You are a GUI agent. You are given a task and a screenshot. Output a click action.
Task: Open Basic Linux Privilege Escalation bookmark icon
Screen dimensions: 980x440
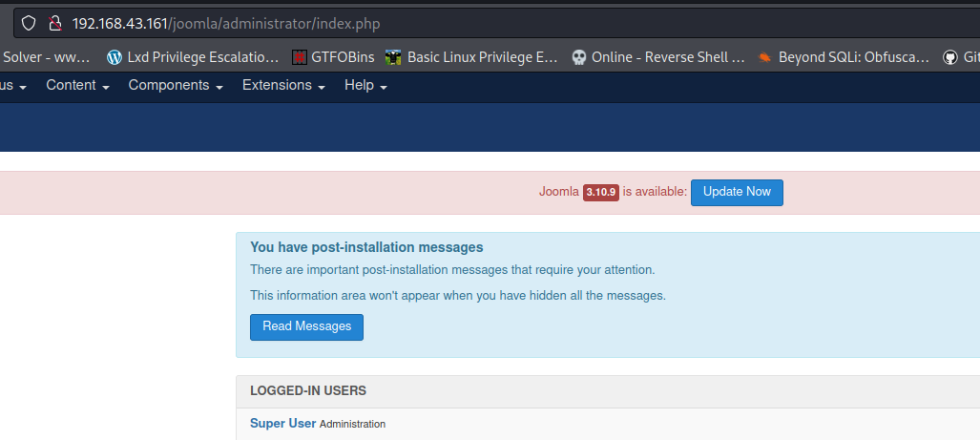click(393, 57)
